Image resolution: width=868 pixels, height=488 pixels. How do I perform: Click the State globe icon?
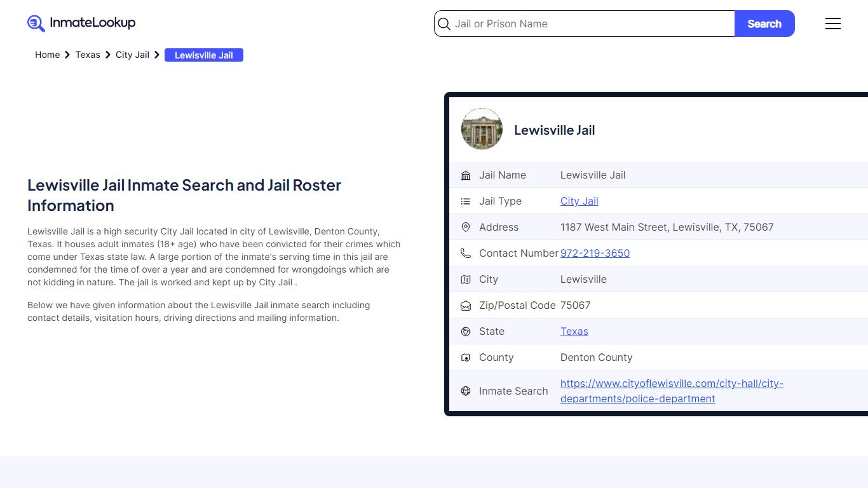(466, 332)
